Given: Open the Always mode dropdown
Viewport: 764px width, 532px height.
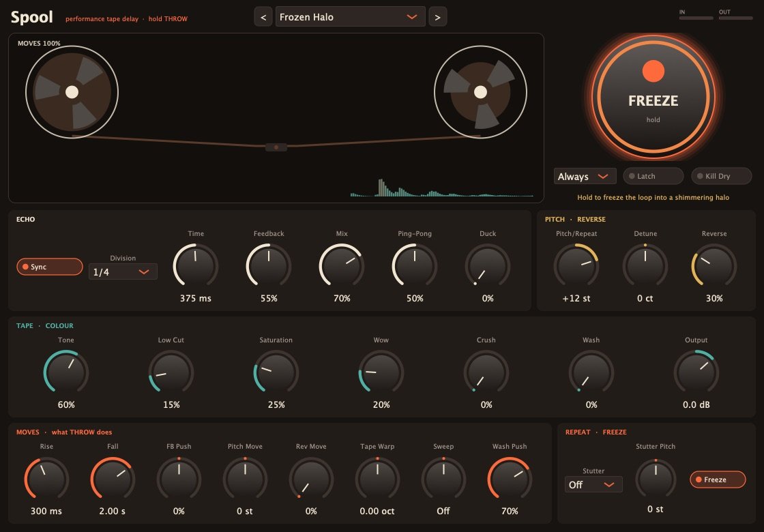Looking at the screenshot, I should point(585,177).
